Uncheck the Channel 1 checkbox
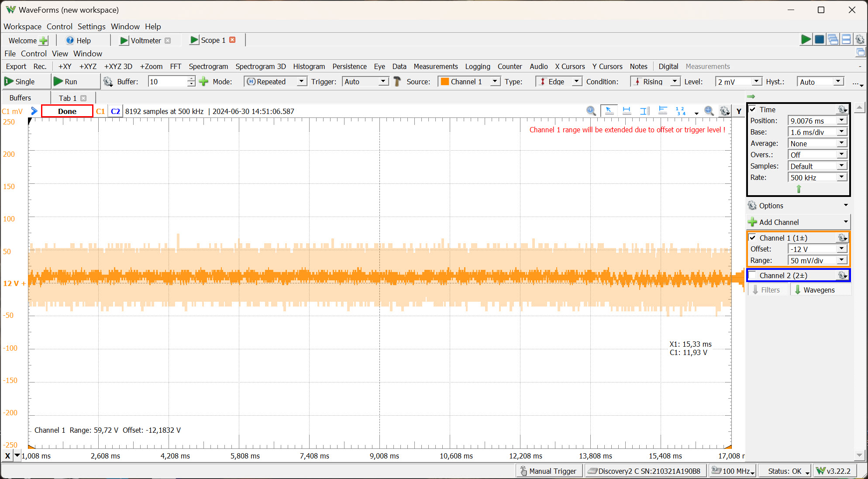This screenshot has width=868, height=479. click(753, 238)
